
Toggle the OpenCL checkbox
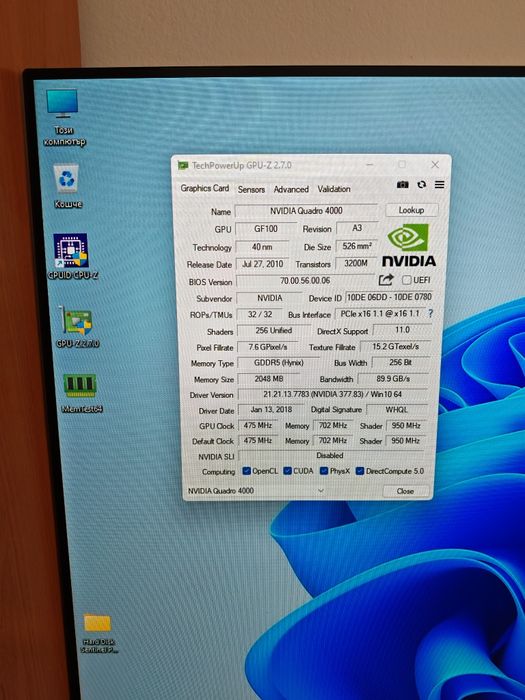tap(246, 471)
